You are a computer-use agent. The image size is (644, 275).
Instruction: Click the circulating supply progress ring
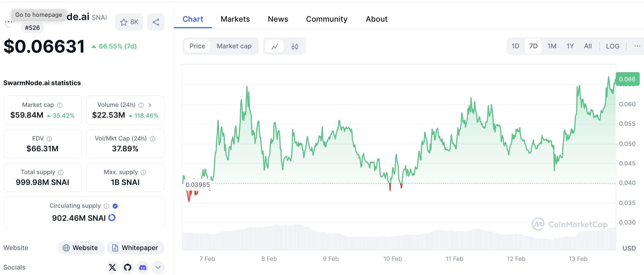(112, 218)
